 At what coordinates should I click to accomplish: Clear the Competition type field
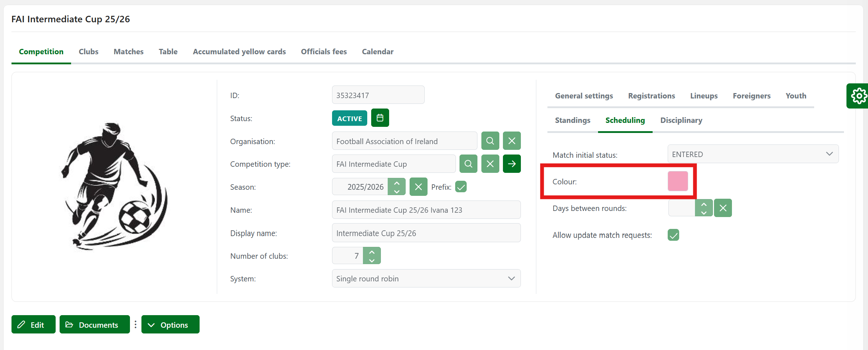coord(490,164)
